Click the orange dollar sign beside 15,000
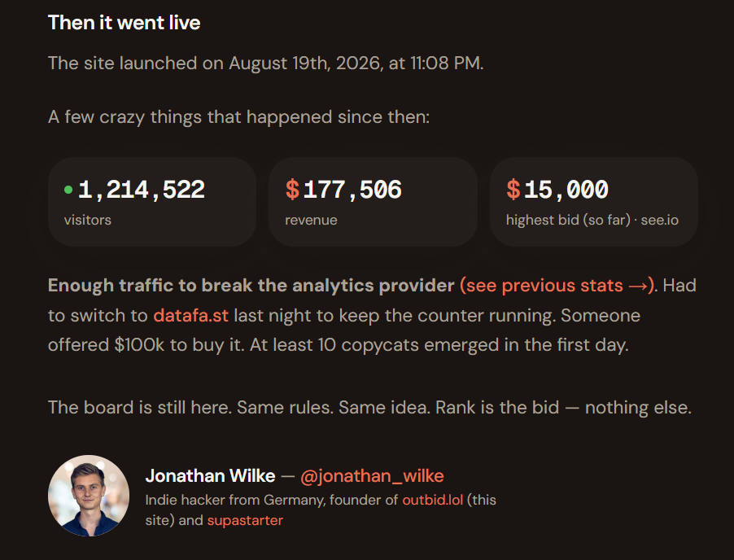This screenshot has width=734, height=560. pos(513,190)
